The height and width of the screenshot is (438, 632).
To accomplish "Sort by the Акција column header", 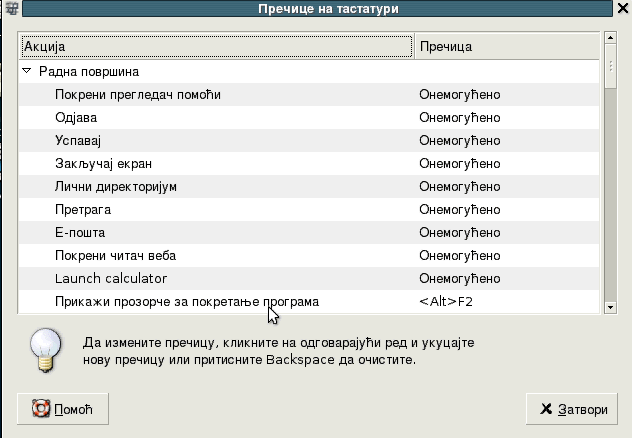I will pos(216,46).
